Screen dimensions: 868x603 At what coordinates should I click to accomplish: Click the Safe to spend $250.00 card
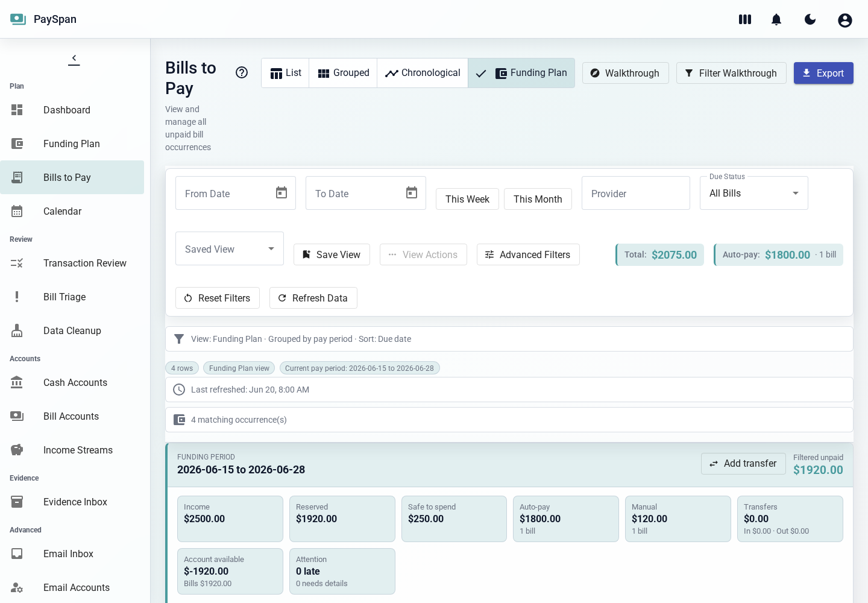coord(454,519)
